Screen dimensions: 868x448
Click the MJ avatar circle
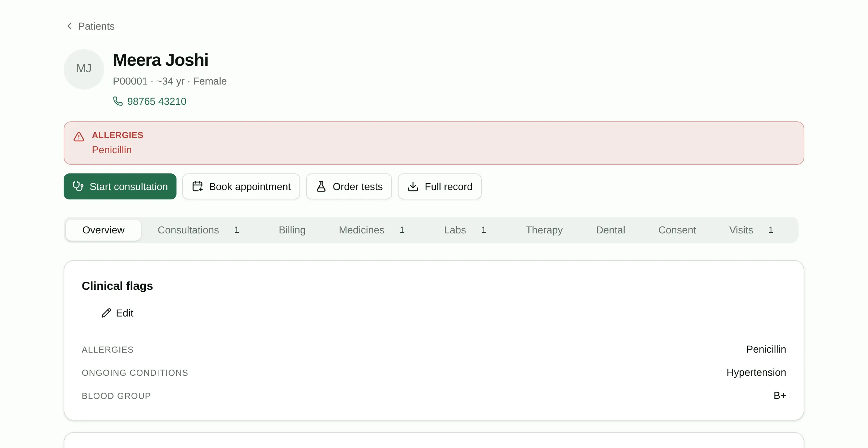pos(84,69)
